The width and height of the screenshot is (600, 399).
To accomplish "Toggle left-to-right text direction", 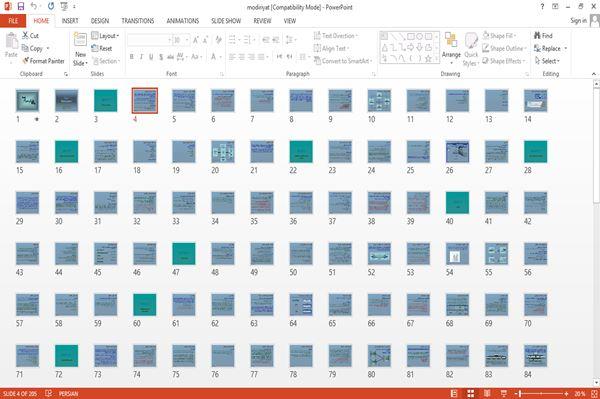I will [279, 57].
